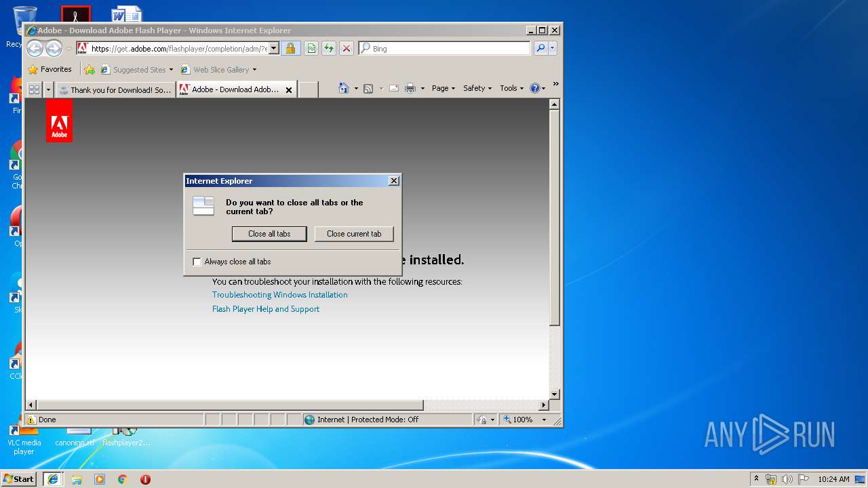
Task: Enable Always close all tabs checkbox
Action: (x=197, y=262)
